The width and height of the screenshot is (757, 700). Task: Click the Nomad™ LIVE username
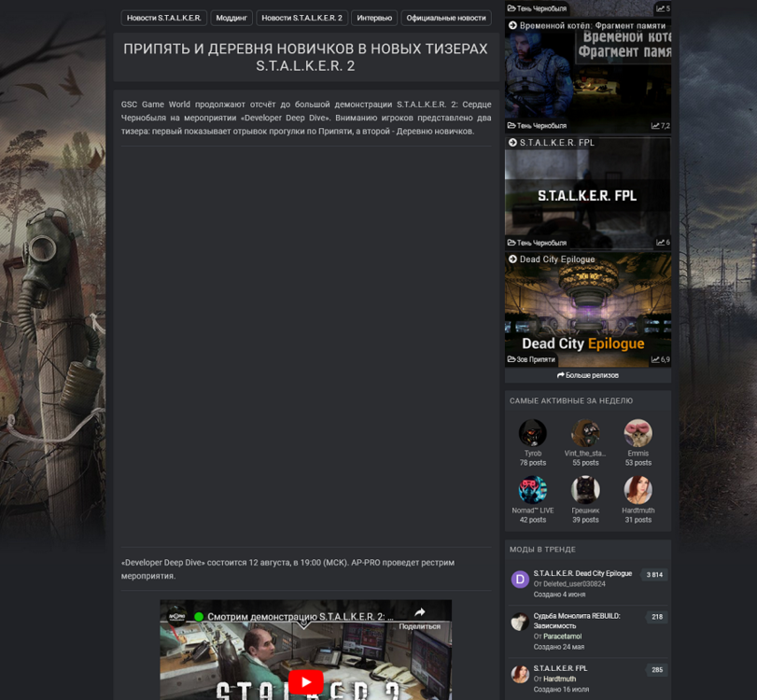532,511
